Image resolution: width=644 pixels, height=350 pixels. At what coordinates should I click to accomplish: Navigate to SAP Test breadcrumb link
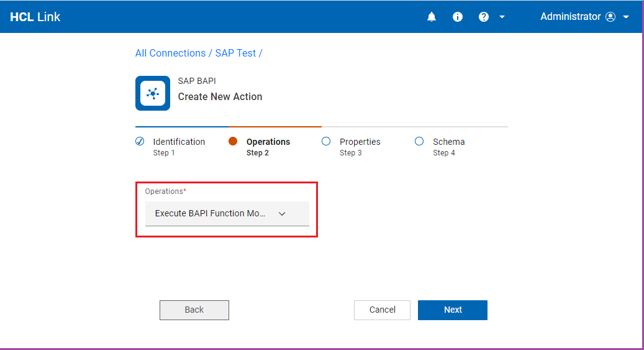235,53
